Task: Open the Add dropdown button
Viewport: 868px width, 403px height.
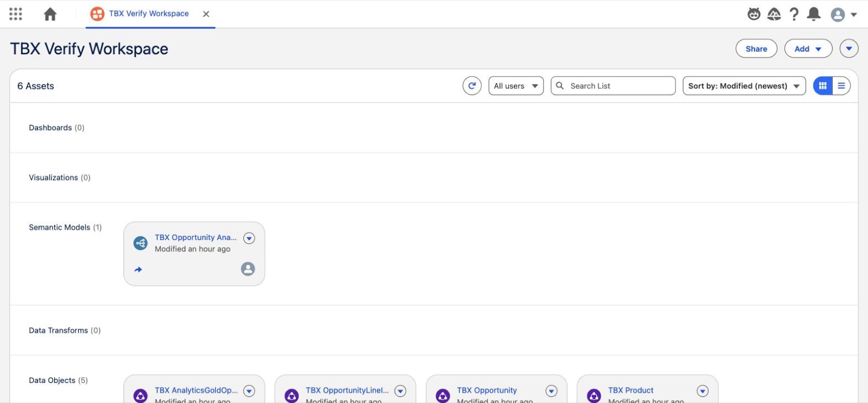Action: pyautogui.click(x=808, y=48)
